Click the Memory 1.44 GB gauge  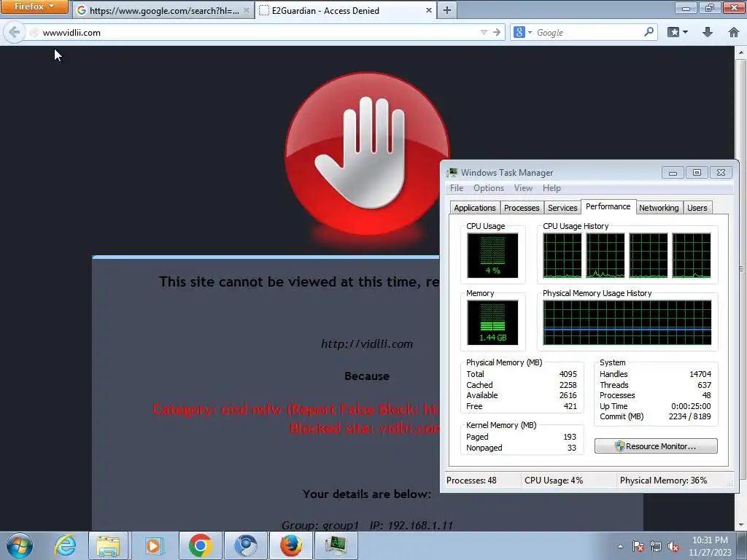pos(492,322)
